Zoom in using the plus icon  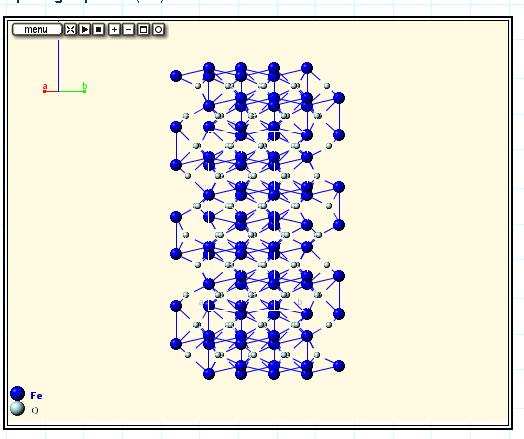coord(114,30)
